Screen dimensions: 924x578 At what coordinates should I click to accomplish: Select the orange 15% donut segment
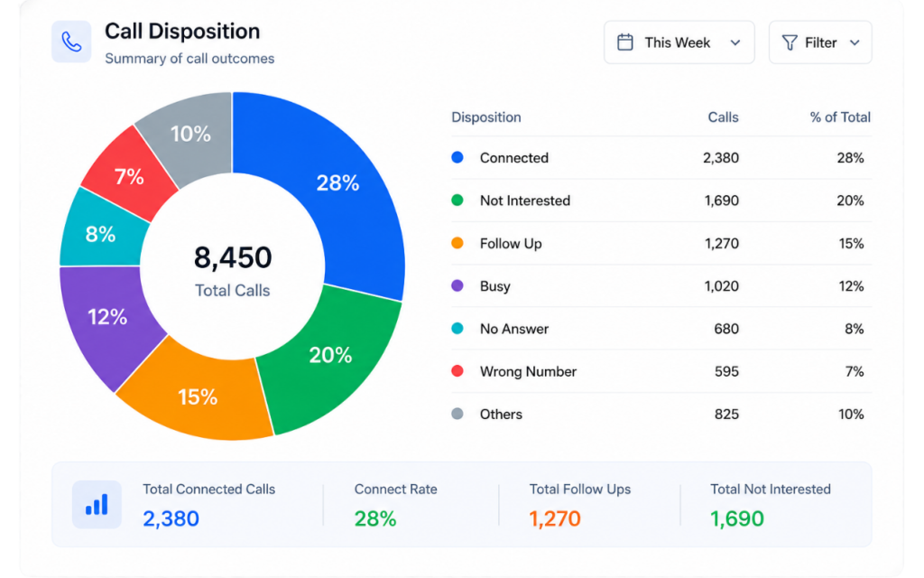tap(198, 397)
